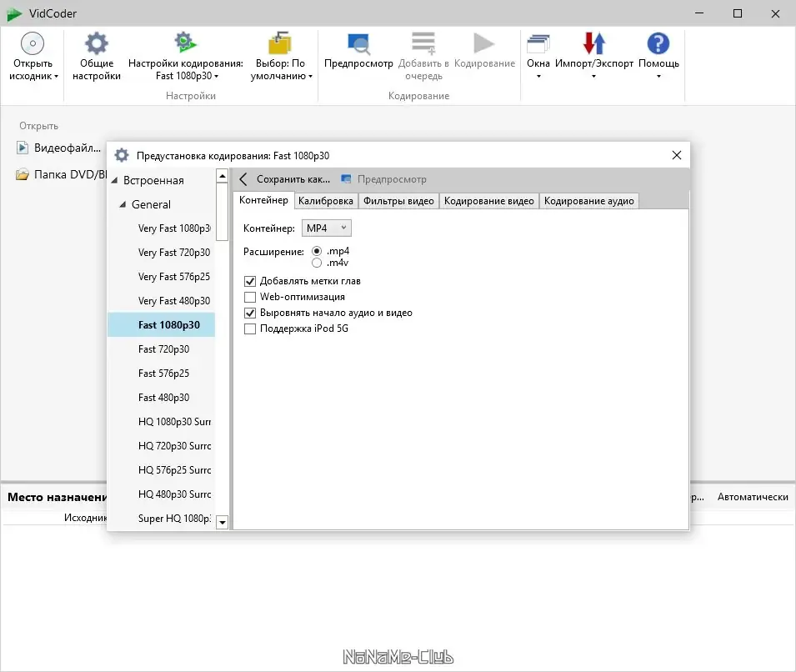The height and width of the screenshot is (672, 796).
Task: Open the Help question mark icon
Action: pos(658,43)
